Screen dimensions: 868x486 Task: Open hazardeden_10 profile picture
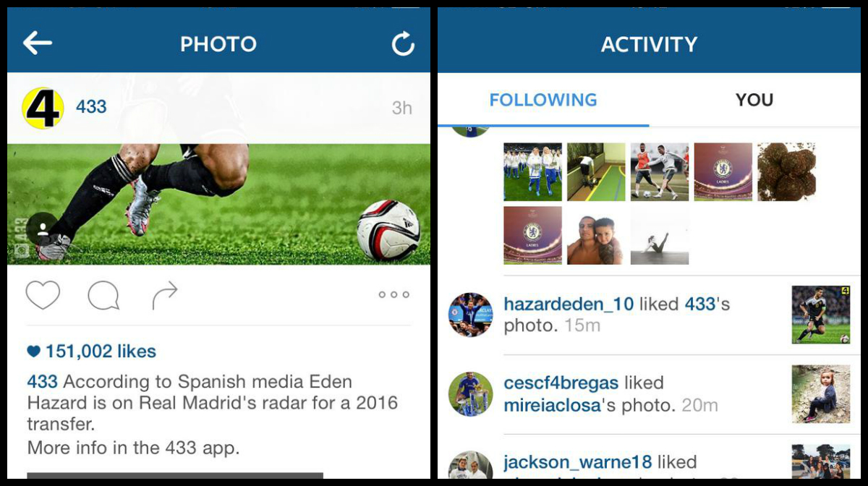tap(470, 315)
